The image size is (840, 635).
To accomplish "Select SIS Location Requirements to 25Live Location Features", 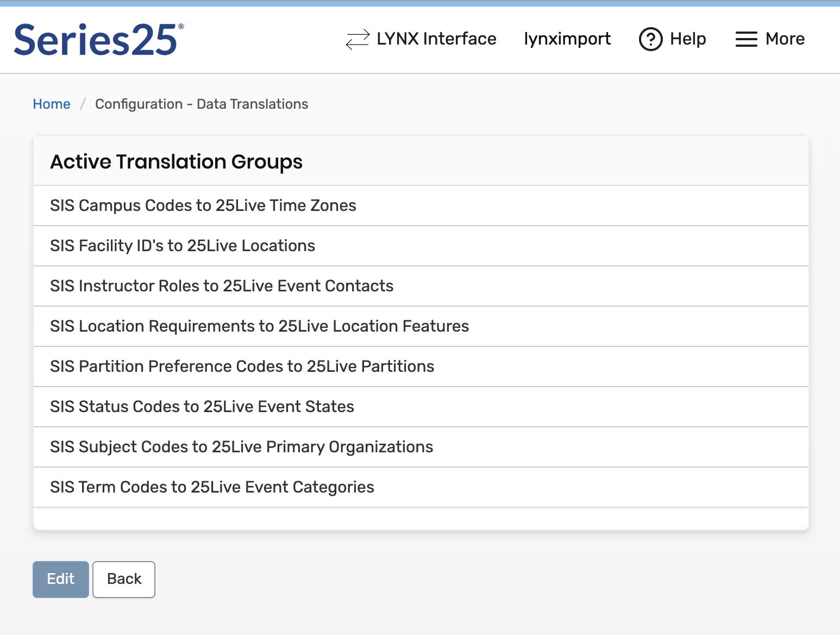I will (x=421, y=326).
